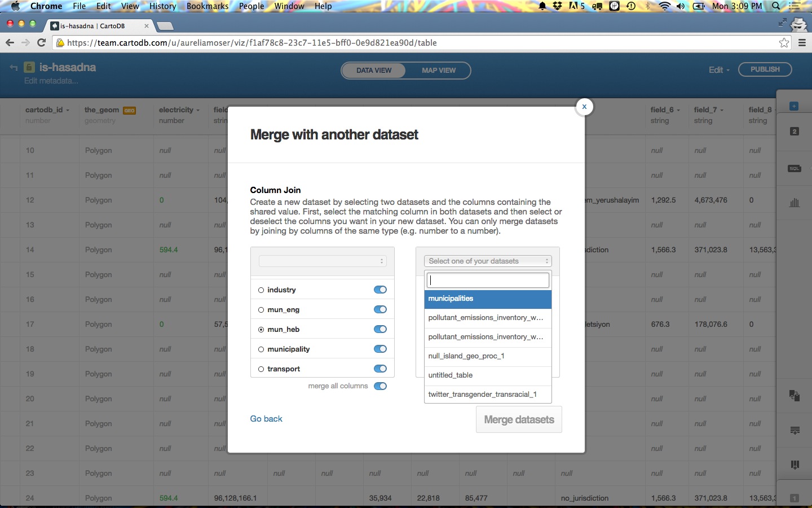Screen dimensions: 812x508
Task: Click the number 1 badge at sidebar bottom
Action: (x=794, y=498)
